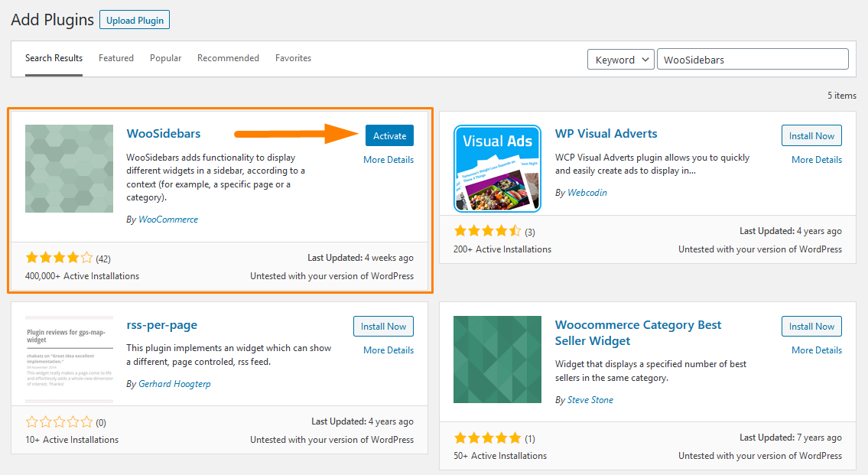Click the WP Visual Adverts description text
Image resolution: width=868 pixels, height=475 pixels.
pos(652,164)
